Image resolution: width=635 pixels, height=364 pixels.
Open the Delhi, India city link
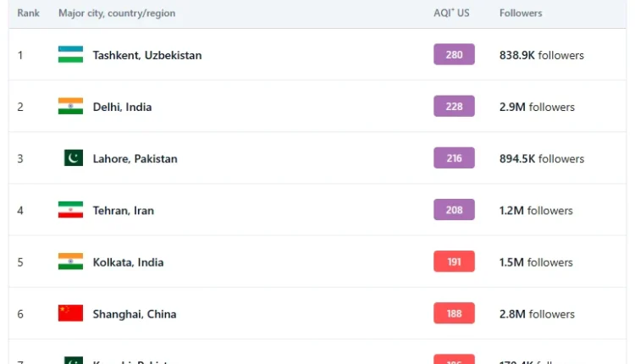click(122, 107)
